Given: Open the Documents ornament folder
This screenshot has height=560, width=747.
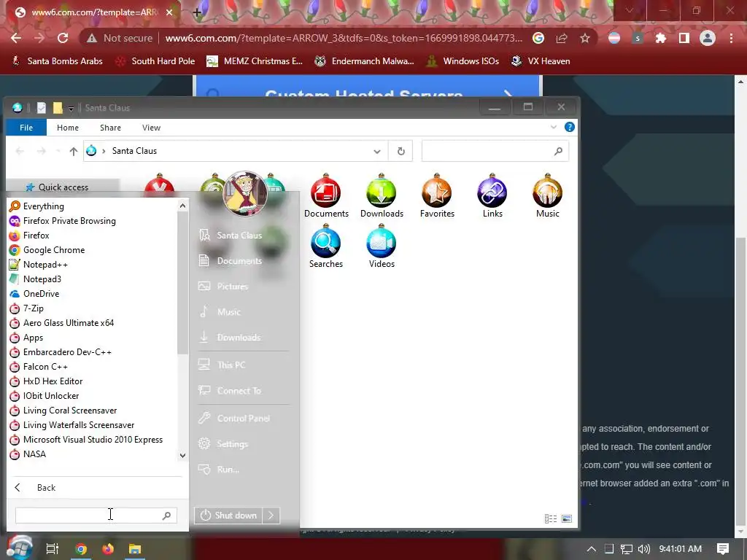Looking at the screenshot, I should click(326, 195).
